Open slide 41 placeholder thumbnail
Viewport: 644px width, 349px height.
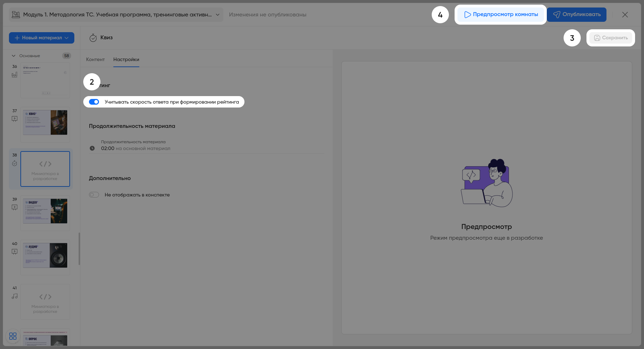tap(45, 302)
